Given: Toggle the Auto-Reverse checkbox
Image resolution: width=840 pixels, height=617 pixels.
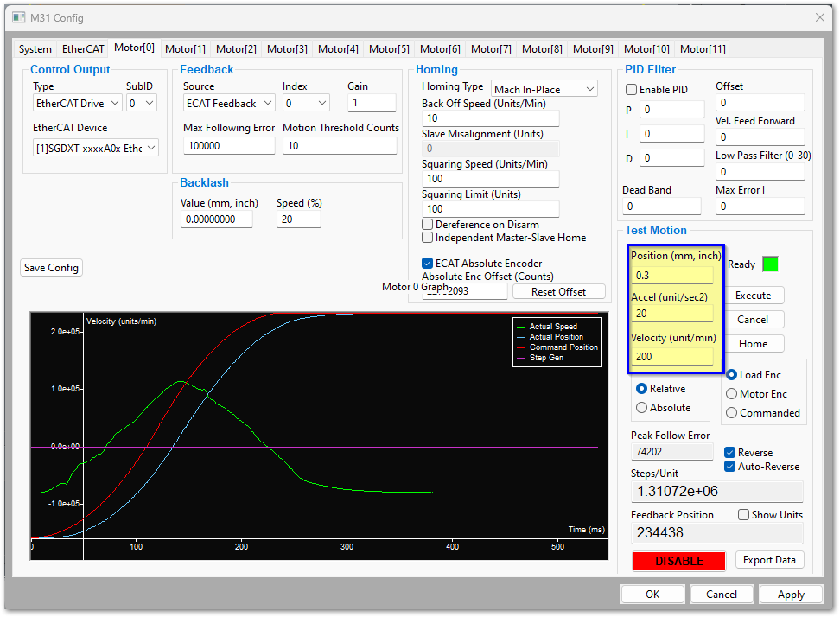Looking at the screenshot, I should point(729,467).
